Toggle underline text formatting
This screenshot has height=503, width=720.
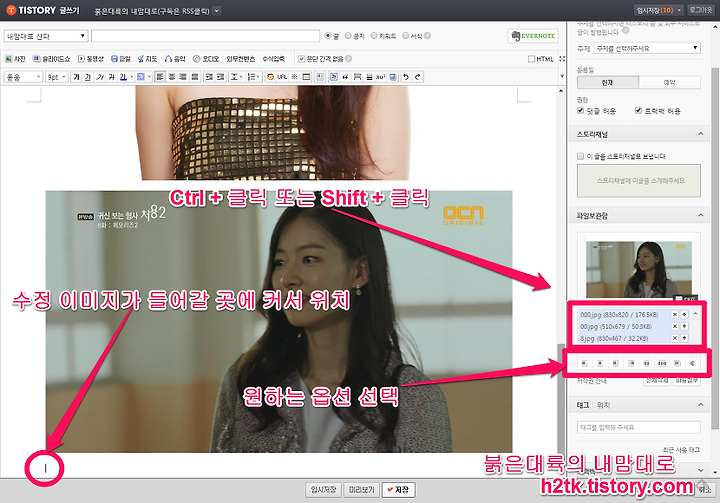[x=88, y=77]
